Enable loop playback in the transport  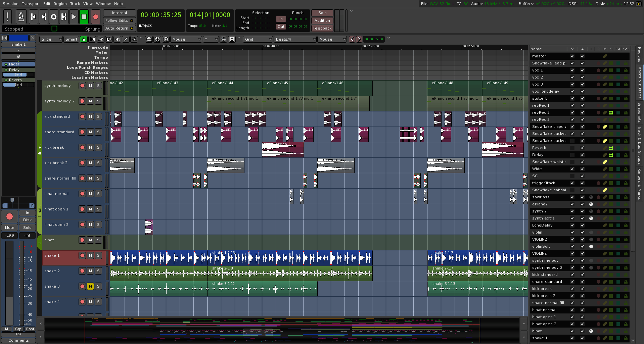53,16
